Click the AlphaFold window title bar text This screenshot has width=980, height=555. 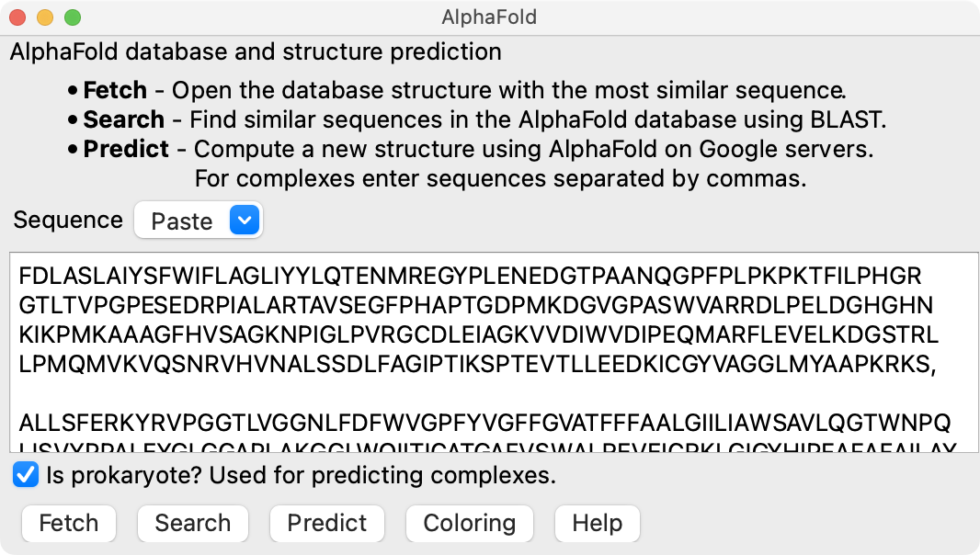point(489,17)
